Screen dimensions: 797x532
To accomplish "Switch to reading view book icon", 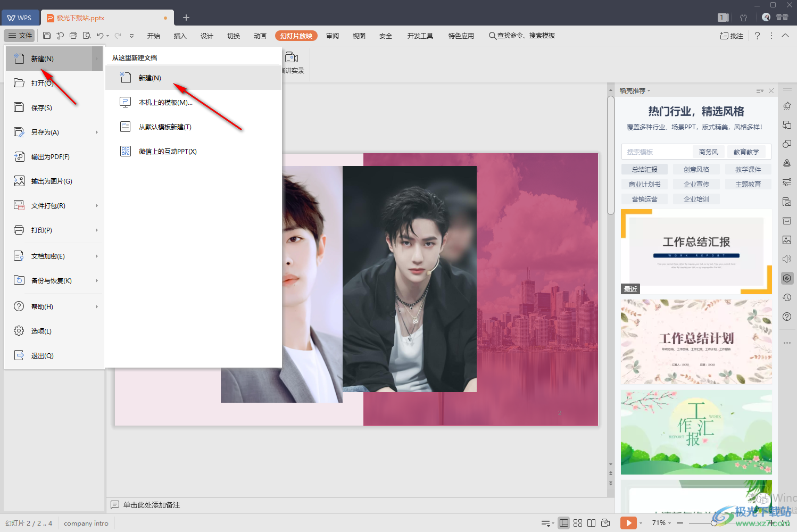I will [591, 523].
